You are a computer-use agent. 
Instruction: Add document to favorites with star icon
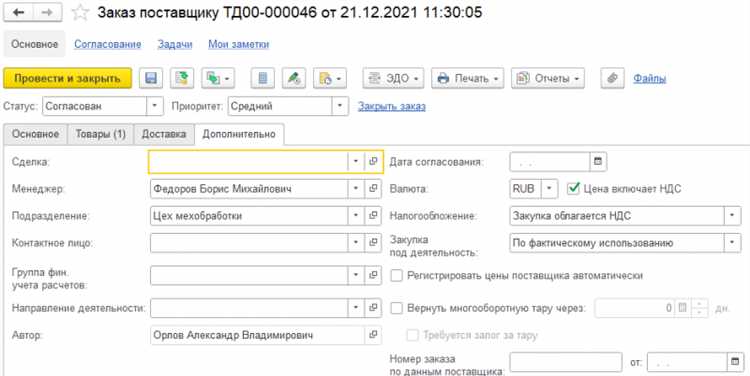point(80,13)
